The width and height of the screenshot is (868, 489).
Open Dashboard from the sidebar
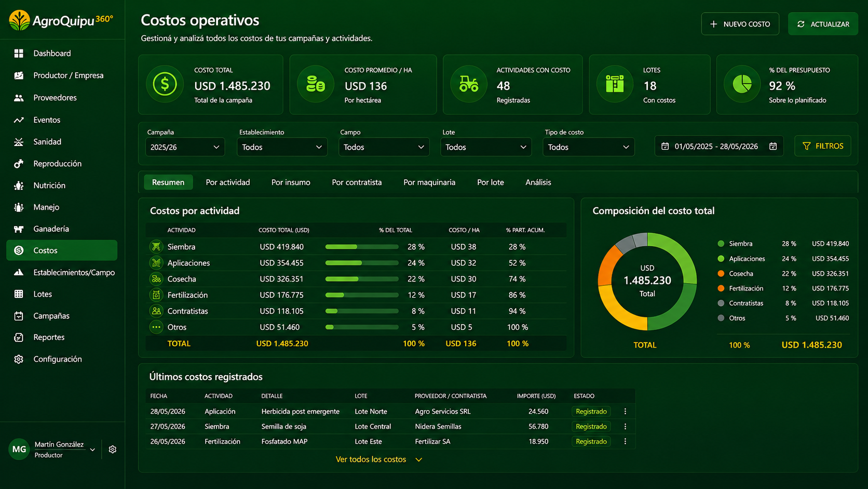click(x=52, y=53)
